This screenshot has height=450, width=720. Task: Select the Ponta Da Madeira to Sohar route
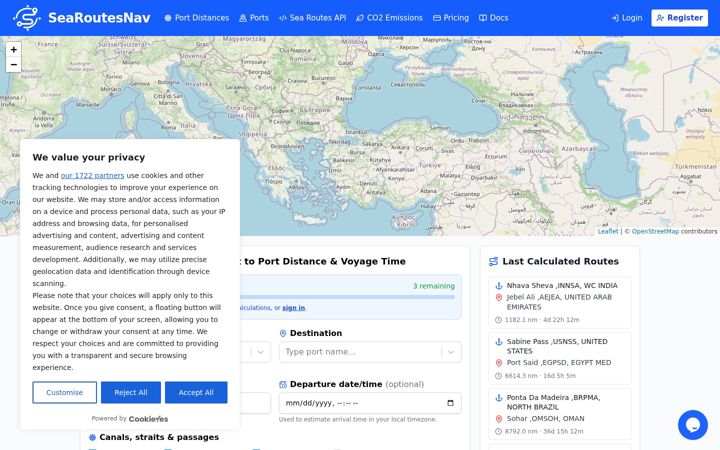(x=560, y=415)
